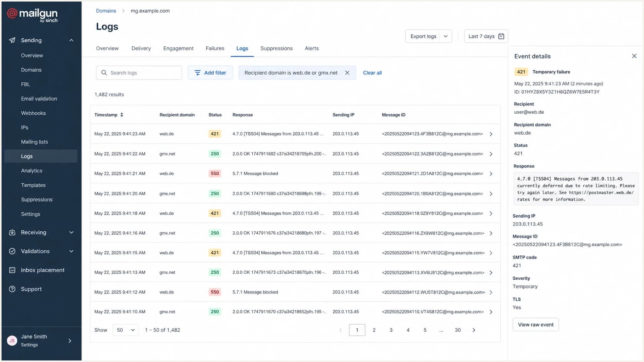Click the response text box in Event details
This screenshot has width=644, height=362.
pyautogui.click(x=575, y=189)
